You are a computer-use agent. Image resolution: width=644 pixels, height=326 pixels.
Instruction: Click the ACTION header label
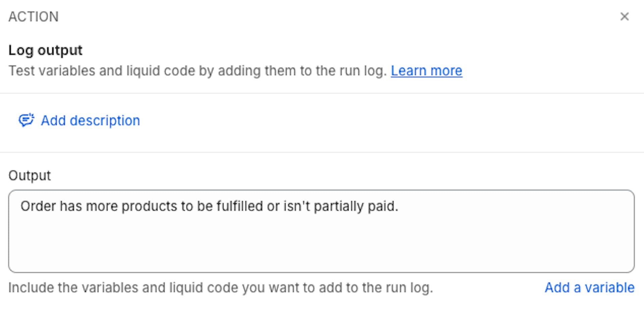click(34, 16)
